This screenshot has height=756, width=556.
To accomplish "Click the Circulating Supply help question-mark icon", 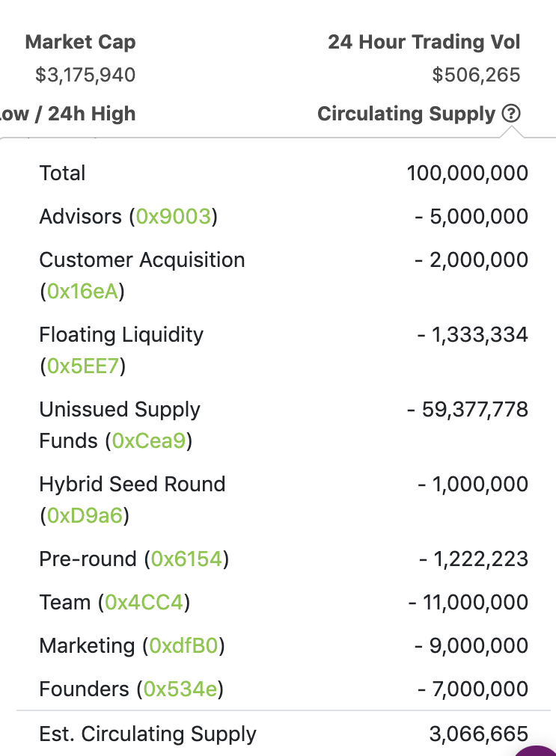I will (x=511, y=114).
